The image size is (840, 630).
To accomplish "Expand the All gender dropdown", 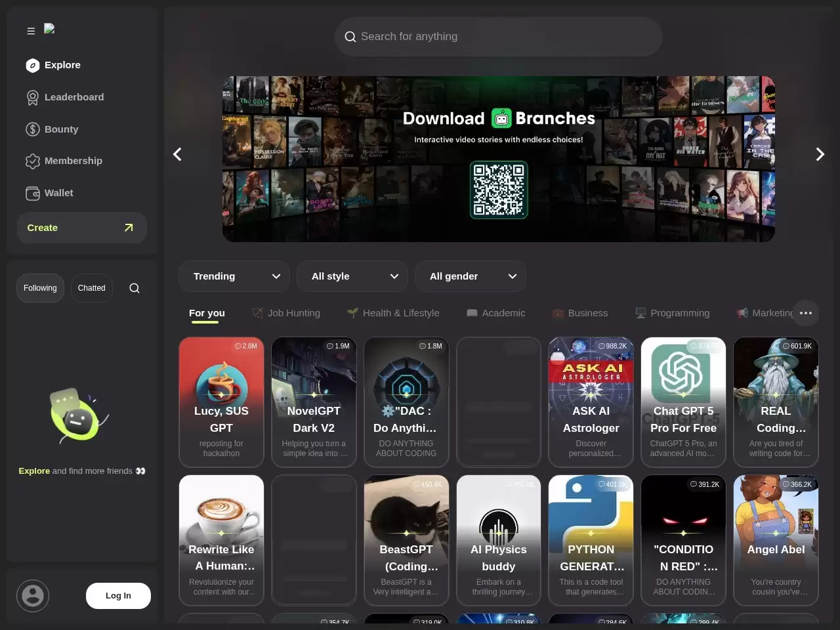I will (x=471, y=276).
